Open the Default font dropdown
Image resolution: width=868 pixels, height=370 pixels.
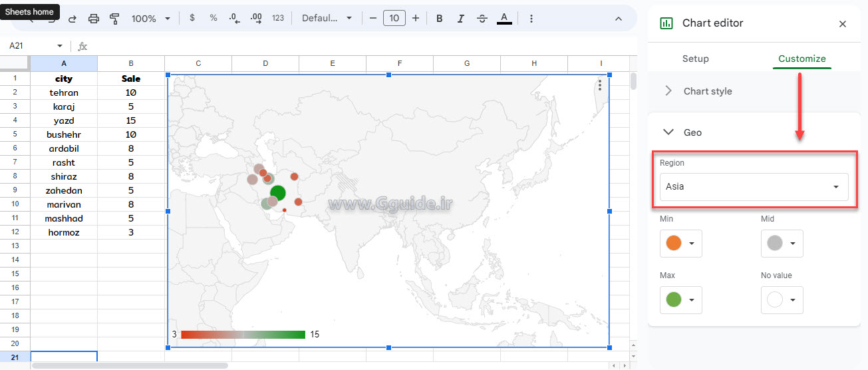(327, 19)
